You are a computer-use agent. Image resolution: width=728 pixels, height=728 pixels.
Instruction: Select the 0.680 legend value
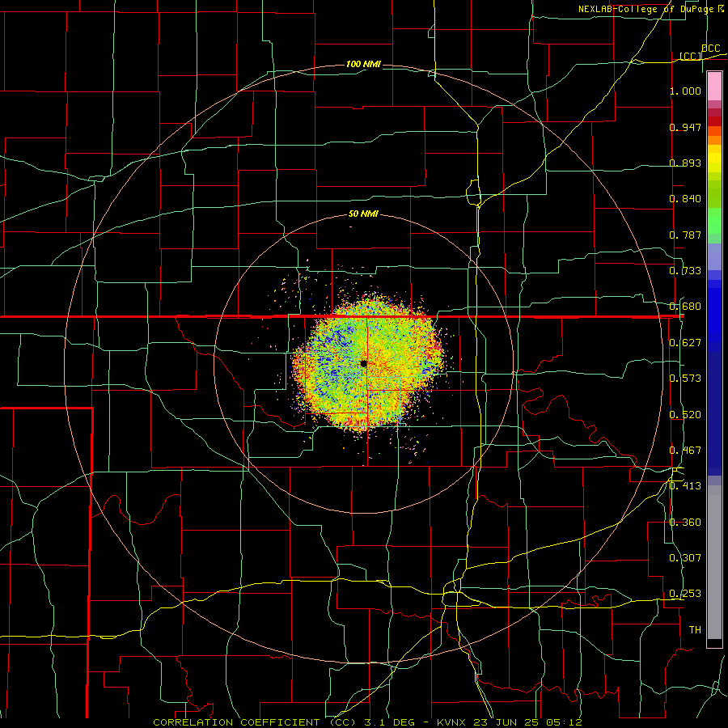click(685, 307)
